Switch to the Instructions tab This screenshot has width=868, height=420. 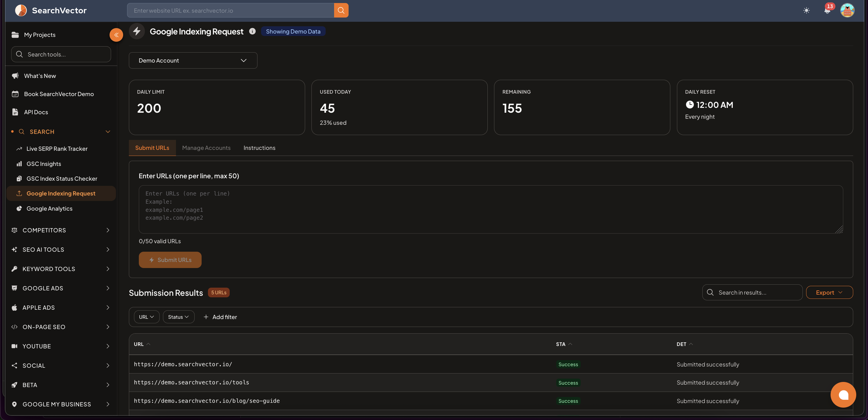pos(260,148)
